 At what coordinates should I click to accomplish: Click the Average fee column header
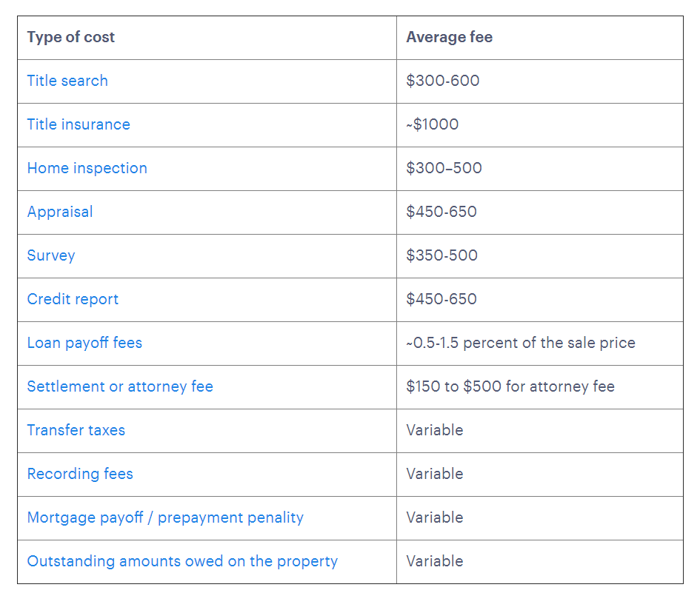point(449,37)
